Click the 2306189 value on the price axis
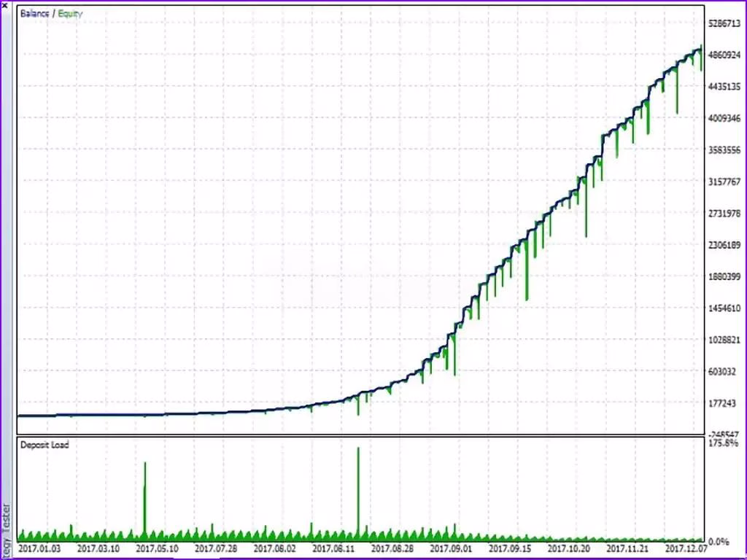The image size is (747, 560). [724, 245]
